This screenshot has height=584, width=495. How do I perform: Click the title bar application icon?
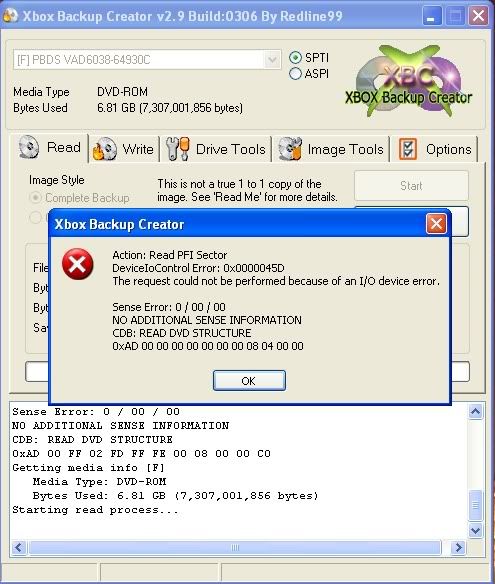(10, 15)
